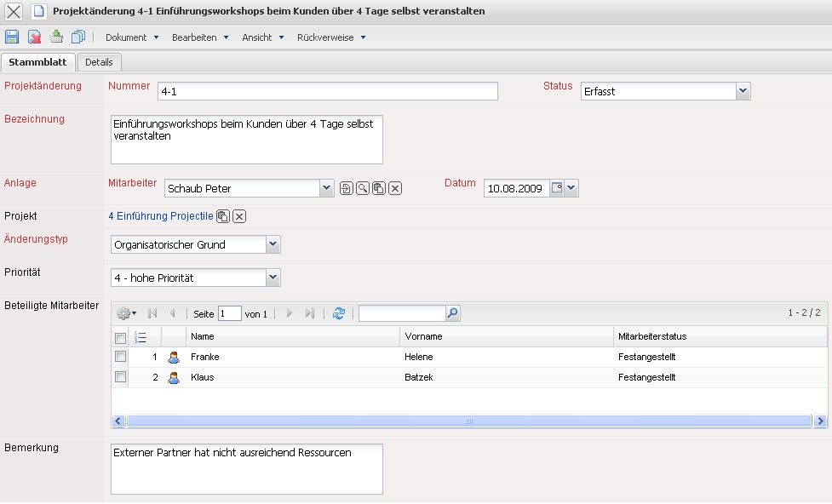Tick the checkbox for the Klaus row
832x504 pixels.
(120, 377)
